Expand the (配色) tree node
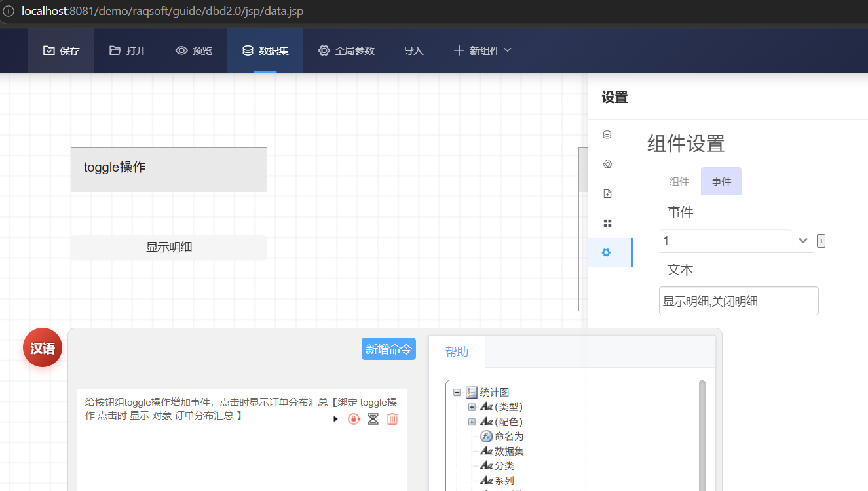The height and width of the screenshot is (491, 868). 472,422
